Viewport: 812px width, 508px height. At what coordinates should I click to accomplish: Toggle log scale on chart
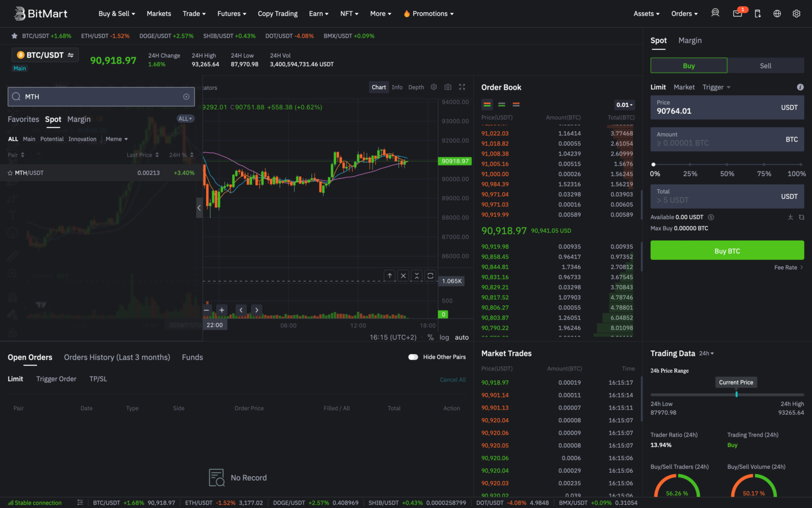[444, 337]
